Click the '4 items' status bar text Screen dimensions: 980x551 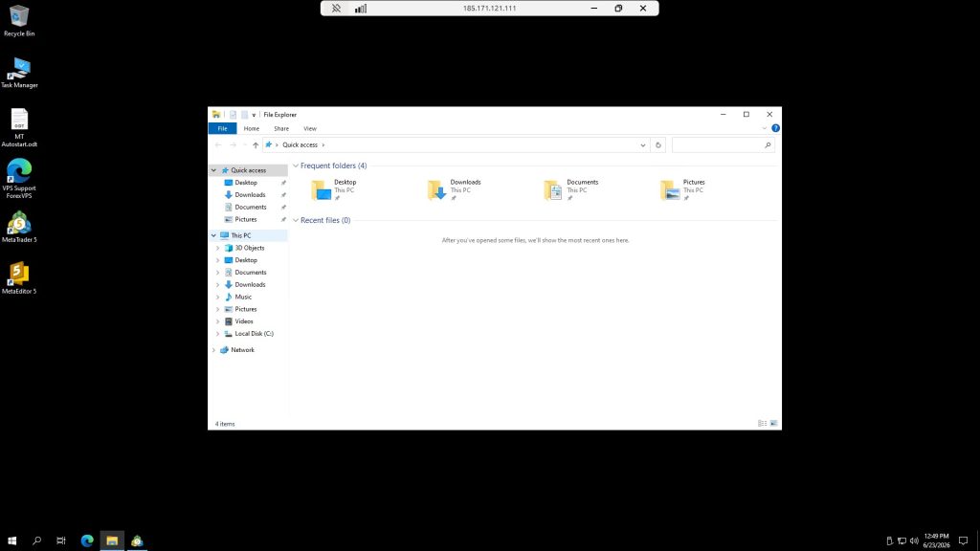225,424
